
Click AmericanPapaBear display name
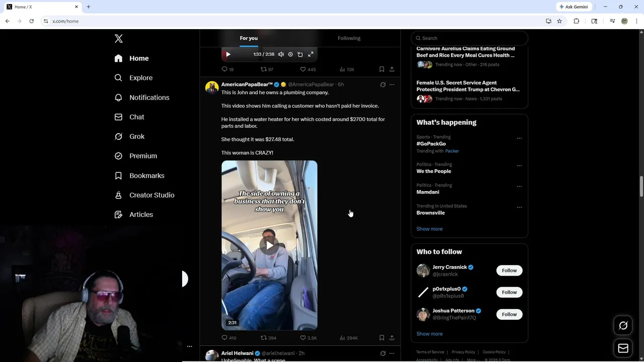pos(247,84)
